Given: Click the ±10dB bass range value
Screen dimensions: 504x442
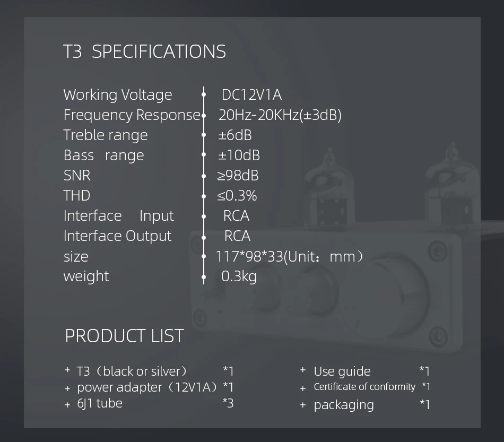Looking at the screenshot, I should tap(239, 155).
